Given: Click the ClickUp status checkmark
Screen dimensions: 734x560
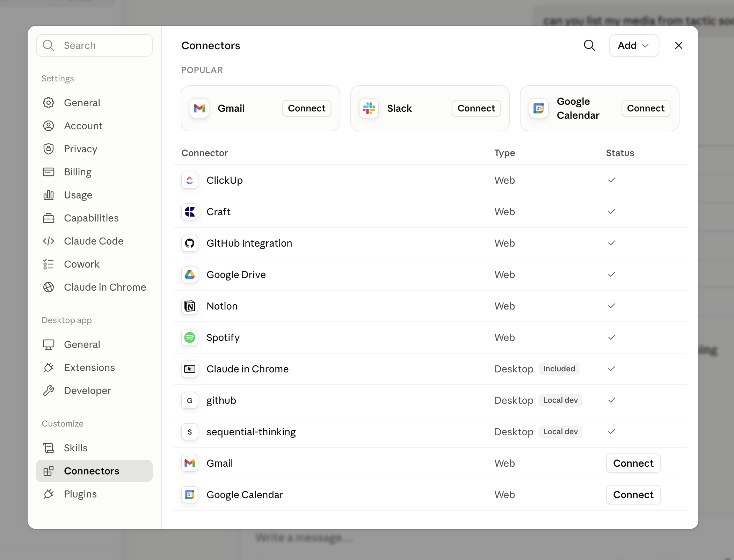Looking at the screenshot, I should 611,180.
